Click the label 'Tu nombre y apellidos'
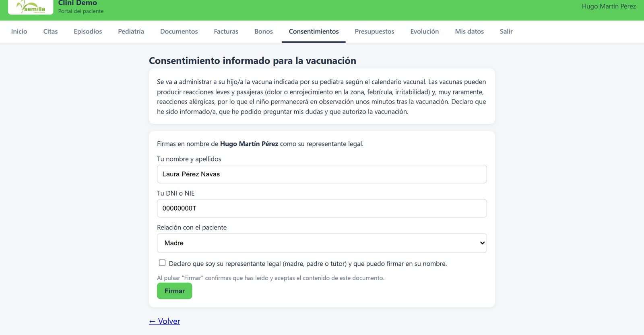Image resolution: width=644 pixels, height=335 pixels. coord(189,159)
